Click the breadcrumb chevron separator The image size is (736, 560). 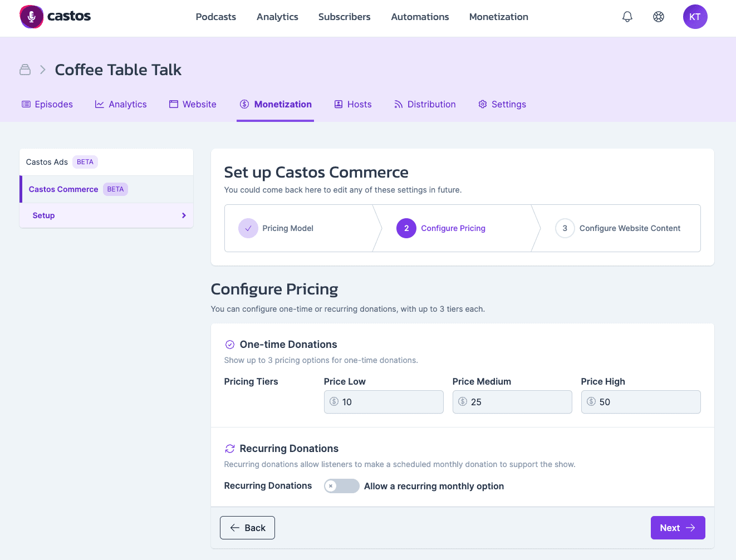pyautogui.click(x=43, y=70)
